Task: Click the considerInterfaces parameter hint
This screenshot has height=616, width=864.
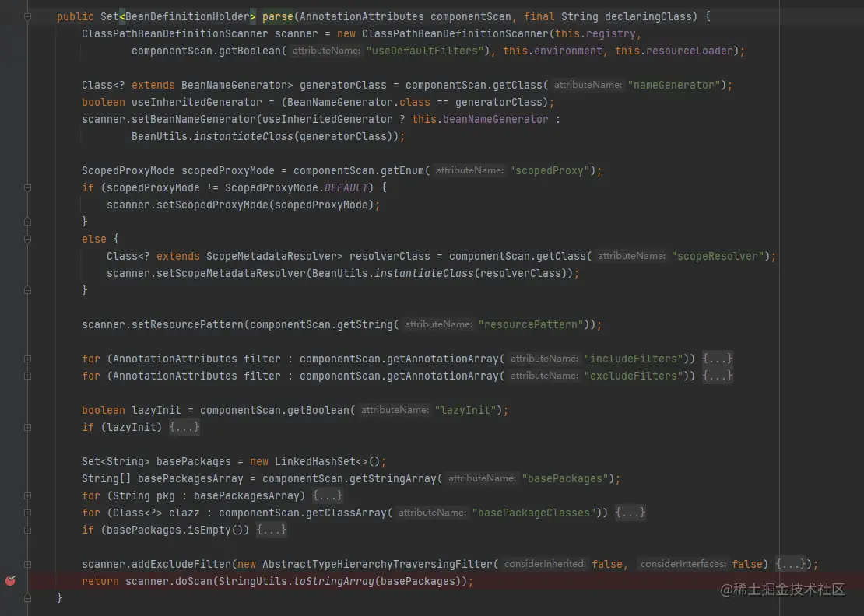Action: pos(683,564)
